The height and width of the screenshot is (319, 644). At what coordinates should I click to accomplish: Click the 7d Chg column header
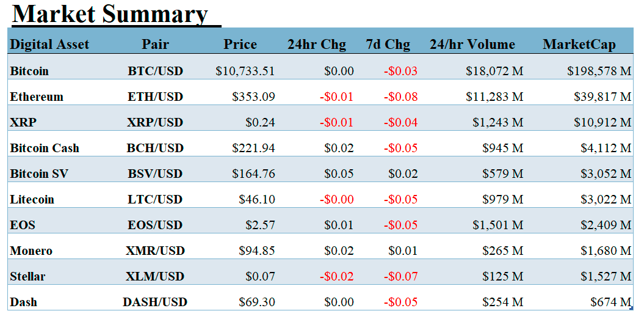tap(388, 44)
